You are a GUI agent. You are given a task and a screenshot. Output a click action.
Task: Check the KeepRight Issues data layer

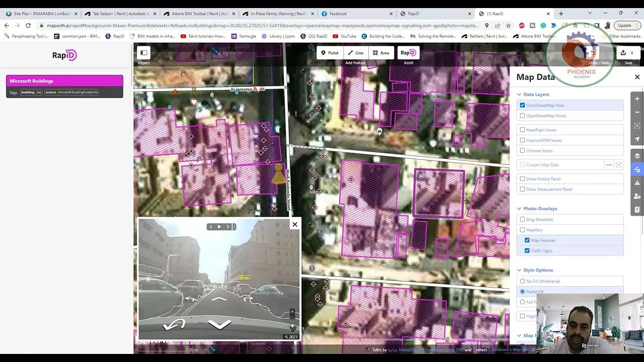point(522,130)
